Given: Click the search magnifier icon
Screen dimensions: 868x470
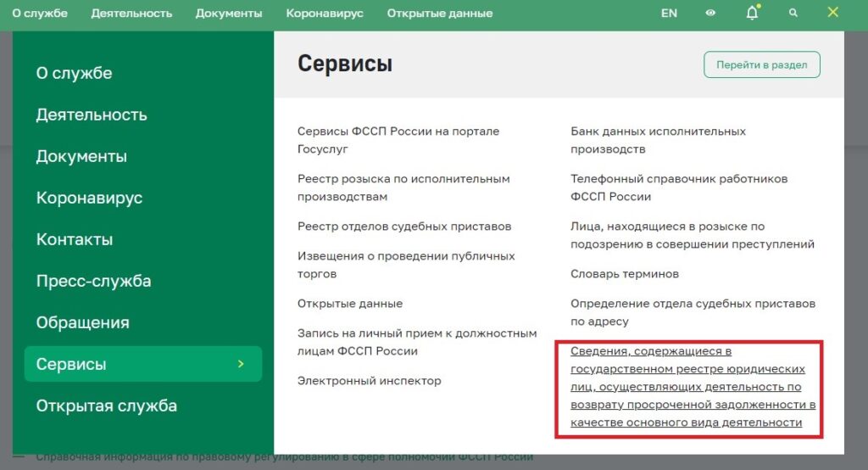Looking at the screenshot, I should [x=793, y=14].
